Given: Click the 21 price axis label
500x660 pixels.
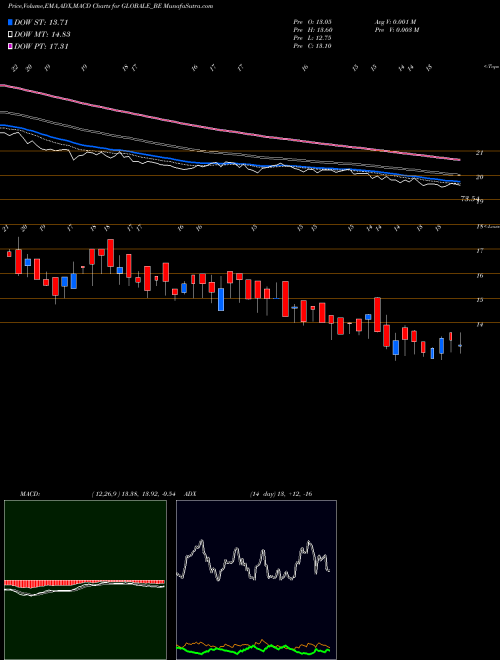Looking at the screenshot, I should tap(479, 153).
